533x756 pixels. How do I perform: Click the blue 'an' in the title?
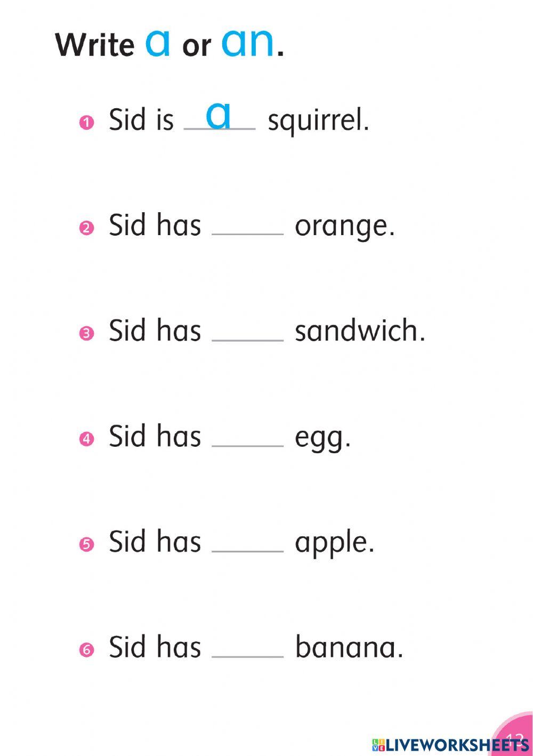pos(247,43)
